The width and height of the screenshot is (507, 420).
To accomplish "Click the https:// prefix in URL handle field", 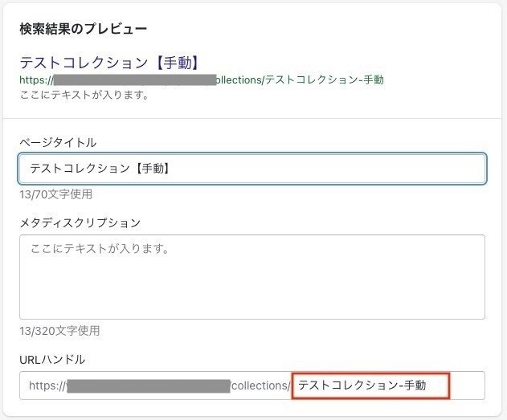I will [x=47, y=385].
